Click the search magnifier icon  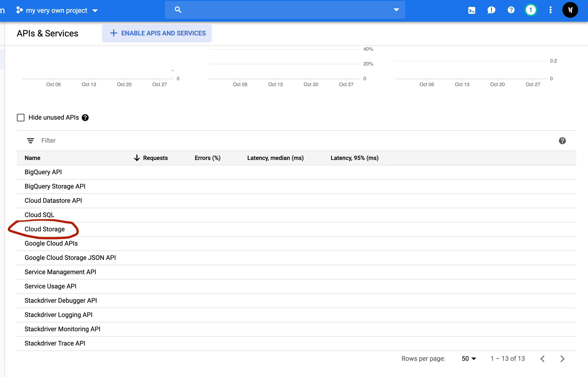pyautogui.click(x=178, y=10)
